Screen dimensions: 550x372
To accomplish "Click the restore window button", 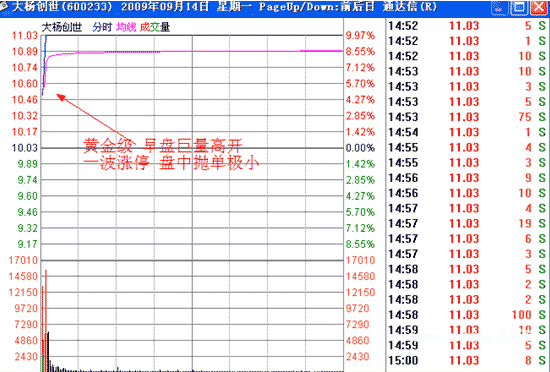I will [519, 7].
